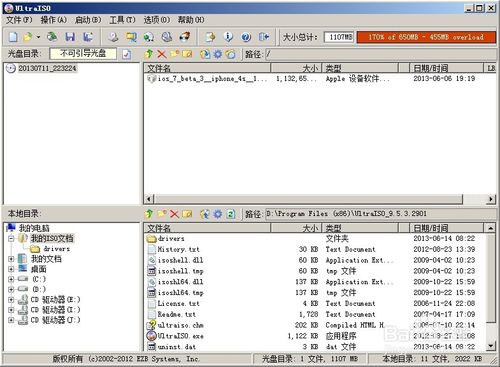Click the Compress ISO toolbar icon
This screenshot has height=367, width=500.
(x=131, y=37)
